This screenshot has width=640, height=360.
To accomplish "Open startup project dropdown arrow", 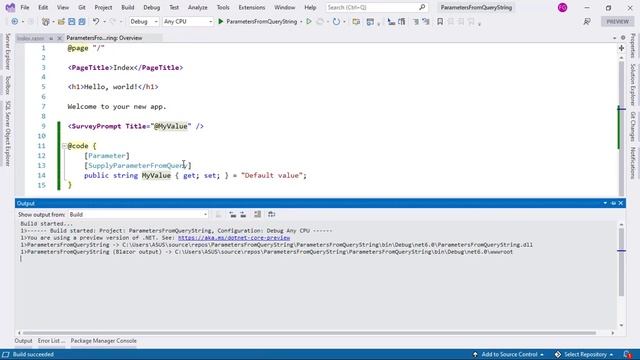I will click(301, 22).
